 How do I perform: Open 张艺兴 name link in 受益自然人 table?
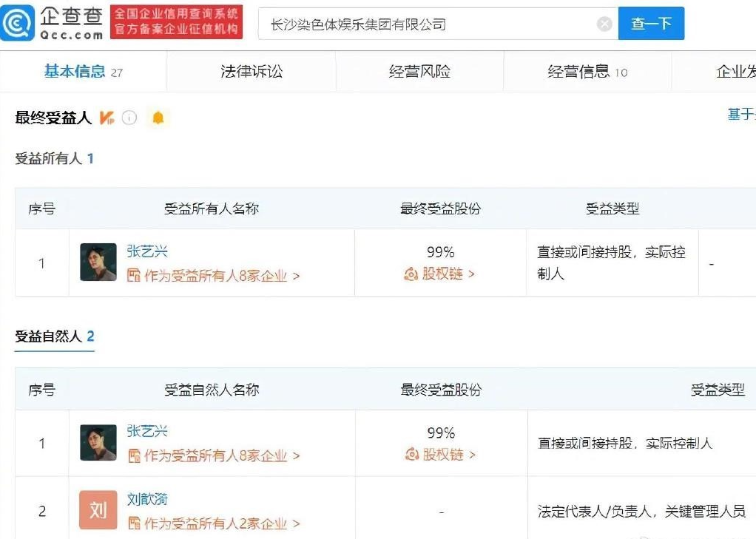click(147, 431)
